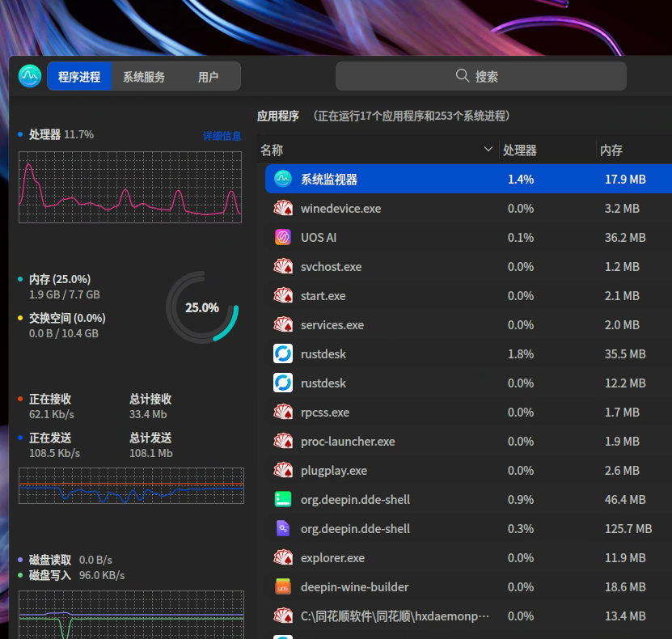Click the 内存 (25.0%) label
672x639 pixels.
tap(60, 279)
